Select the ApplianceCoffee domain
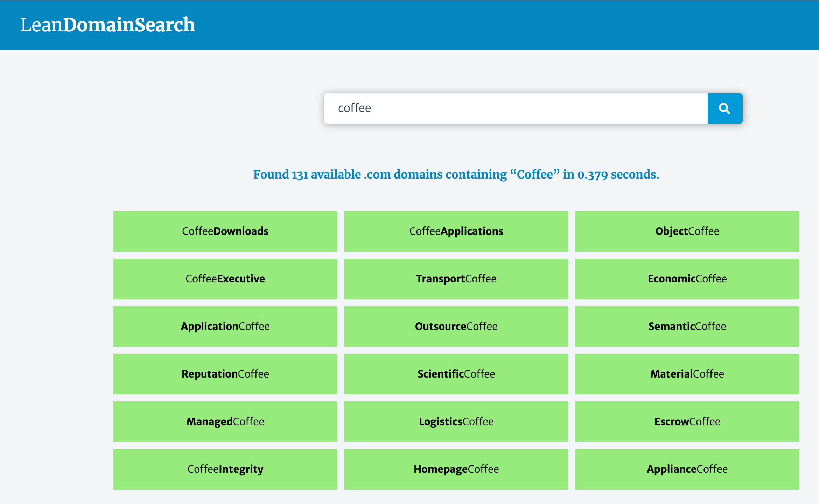 [x=687, y=469]
